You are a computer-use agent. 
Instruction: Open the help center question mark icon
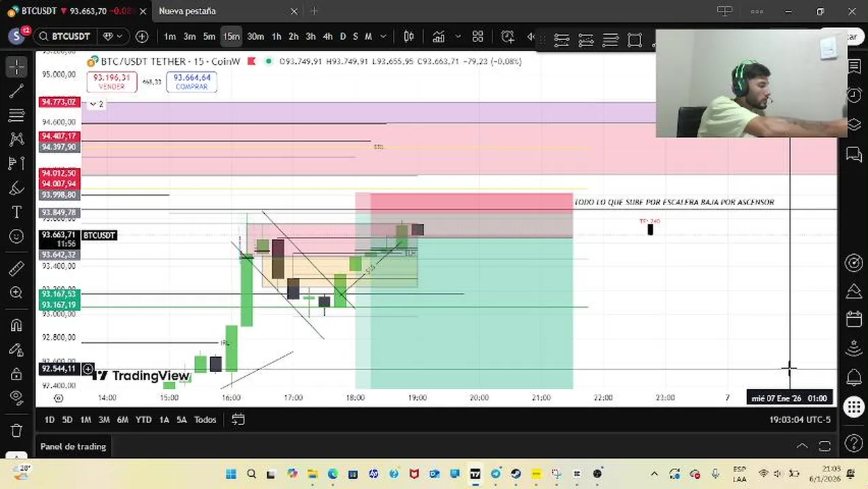click(x=854, y=444)
